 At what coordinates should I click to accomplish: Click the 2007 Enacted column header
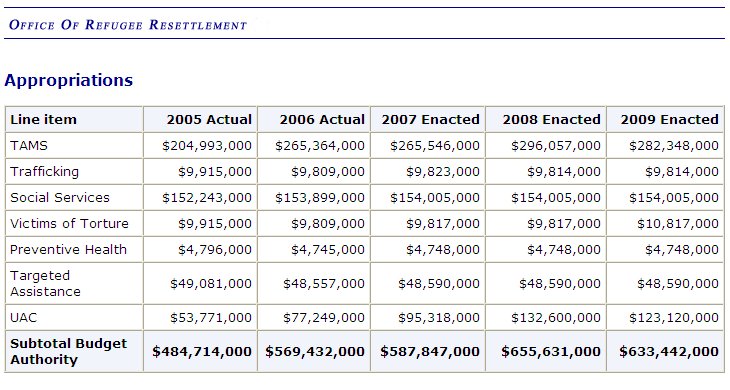pyautogui.click(x=431, y=120)
